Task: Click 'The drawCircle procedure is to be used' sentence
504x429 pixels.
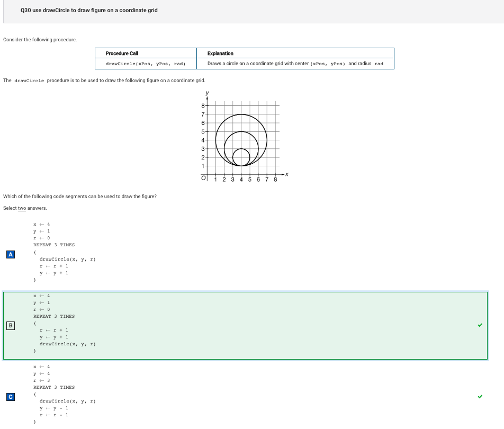Action: tap(104, 81)
